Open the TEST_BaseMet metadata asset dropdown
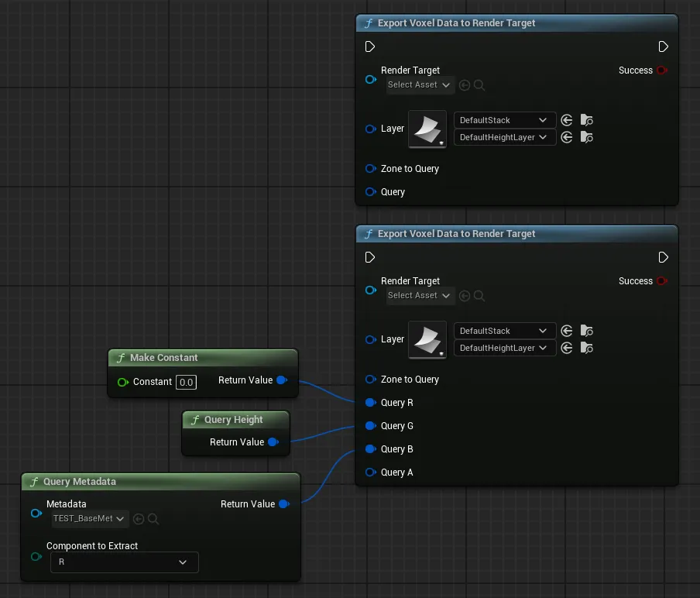700x598 pixels. [89, 519]
